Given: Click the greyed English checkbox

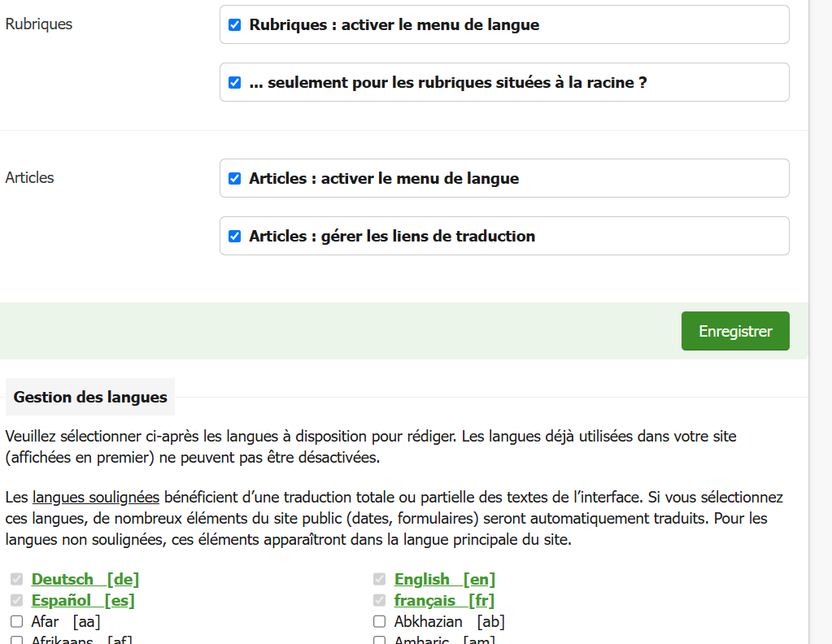Looking at the screenshot, I should point(379,580).
